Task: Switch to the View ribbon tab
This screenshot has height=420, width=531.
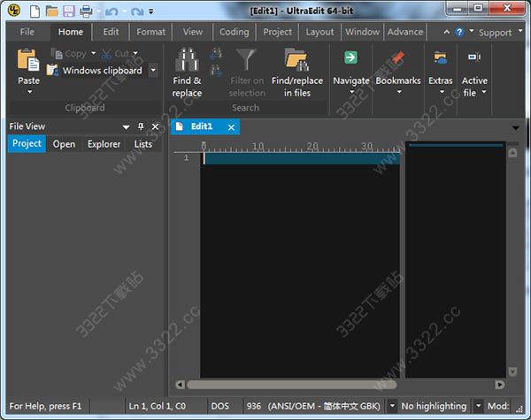Action: pyautogui.click(x=193, y=32)
